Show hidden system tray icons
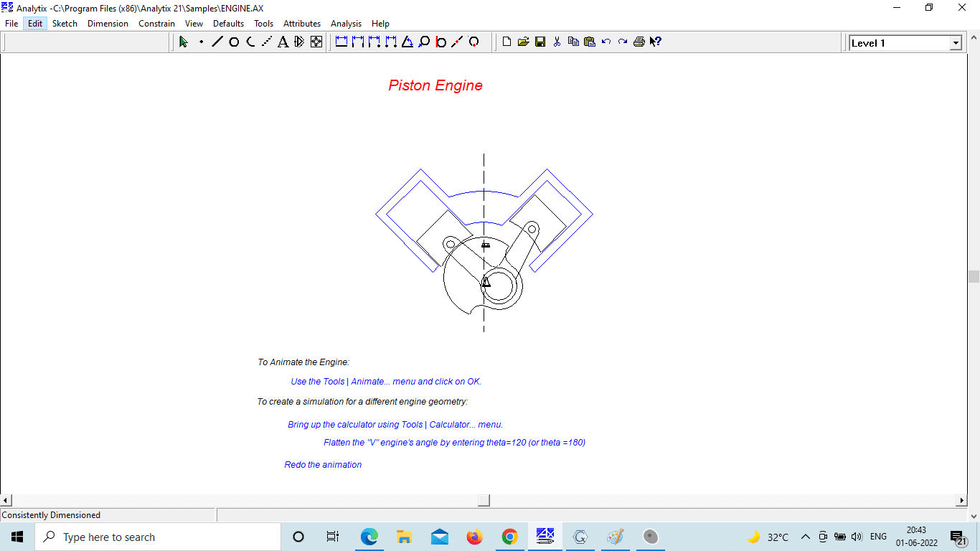Screen dimensions: 980x551 pos(805,537)
